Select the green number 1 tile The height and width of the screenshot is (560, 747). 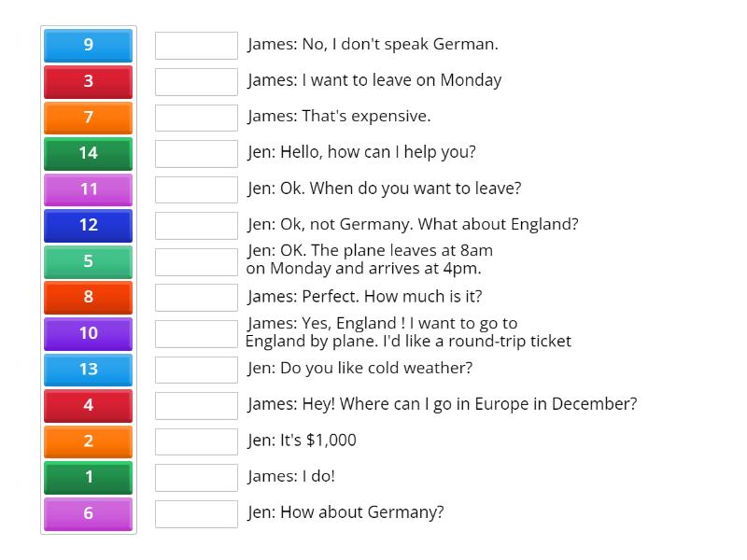(x=88, y=477)
